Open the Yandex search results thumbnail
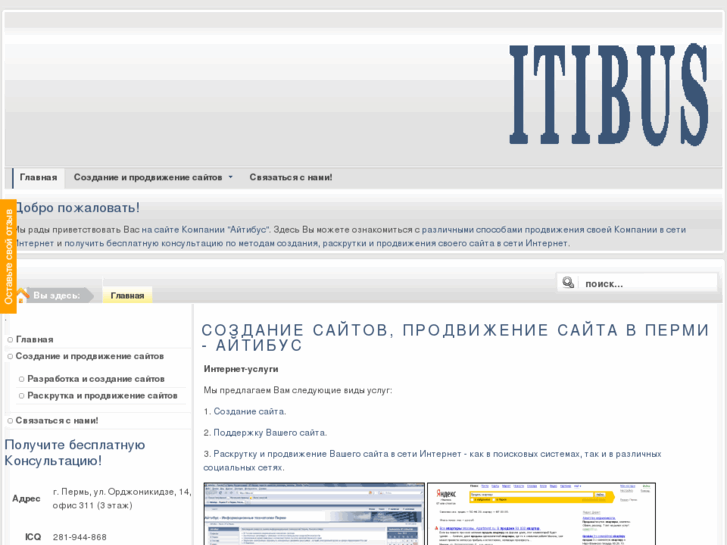 pyautogui.click(x=541, y=514)
